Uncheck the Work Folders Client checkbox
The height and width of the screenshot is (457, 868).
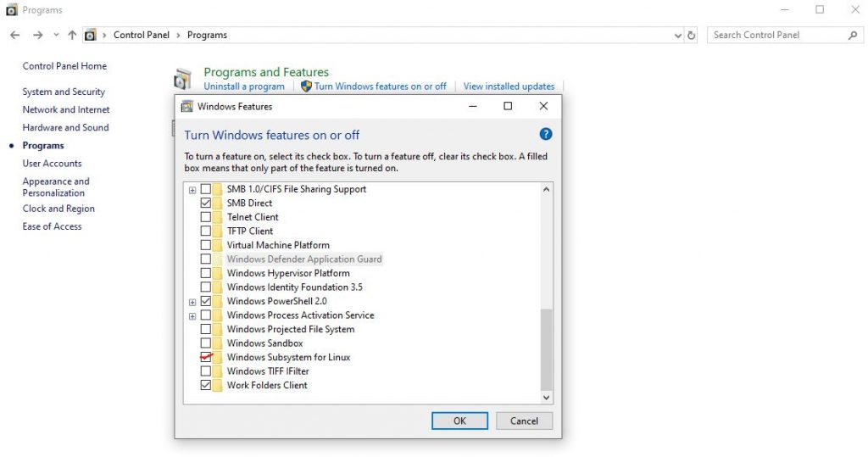coord(205,386)
